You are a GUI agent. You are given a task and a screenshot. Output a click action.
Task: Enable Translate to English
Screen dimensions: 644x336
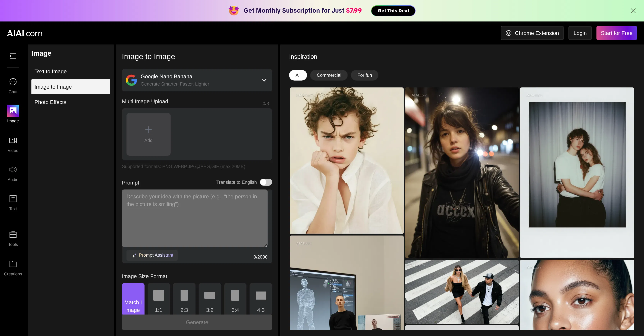(266, 182)
